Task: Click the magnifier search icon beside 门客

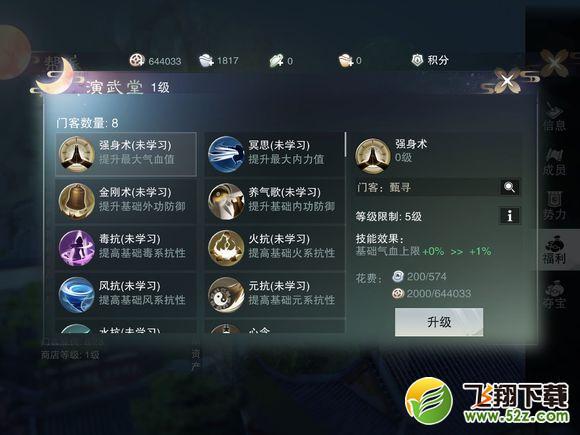Action: 510,187
